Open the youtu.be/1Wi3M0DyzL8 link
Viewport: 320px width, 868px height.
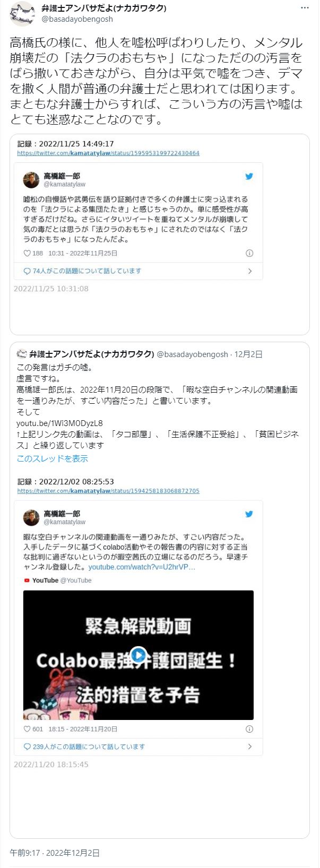tap(59, 423)
